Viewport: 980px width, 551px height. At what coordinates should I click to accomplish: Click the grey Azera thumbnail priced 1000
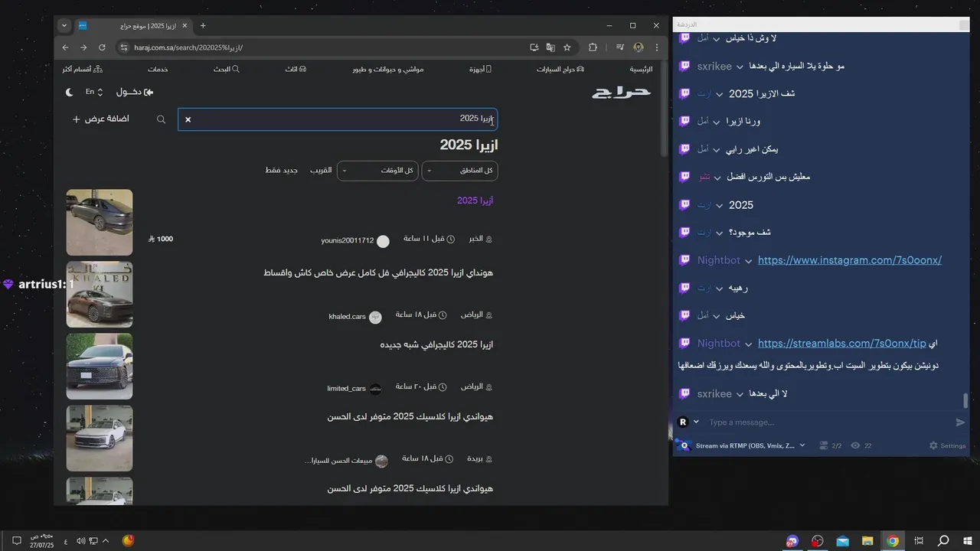pyautogui.click(x=100, y=223)
